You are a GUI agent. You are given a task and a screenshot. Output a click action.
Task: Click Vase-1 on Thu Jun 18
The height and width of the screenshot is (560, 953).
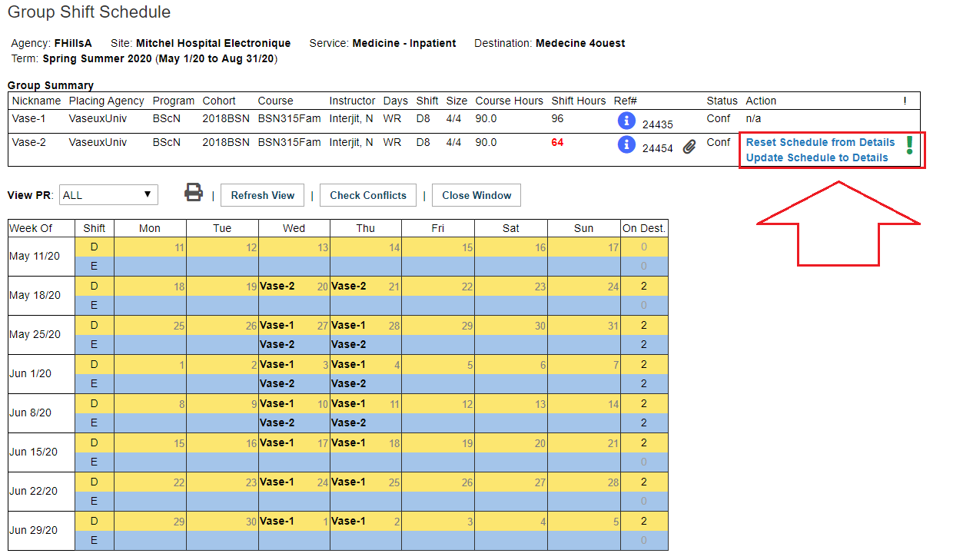pyautogui.click(x=349, y=442)
